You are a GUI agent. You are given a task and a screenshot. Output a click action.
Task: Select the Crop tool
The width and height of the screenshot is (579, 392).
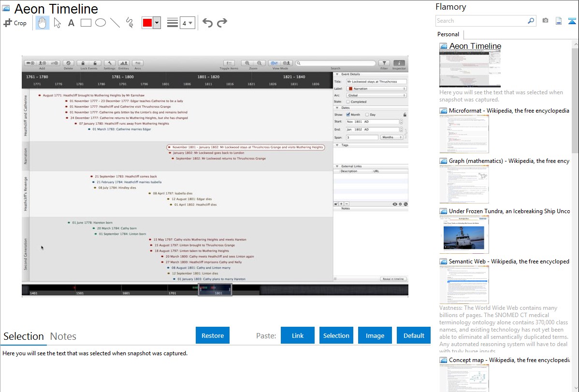tap(15, 23)
